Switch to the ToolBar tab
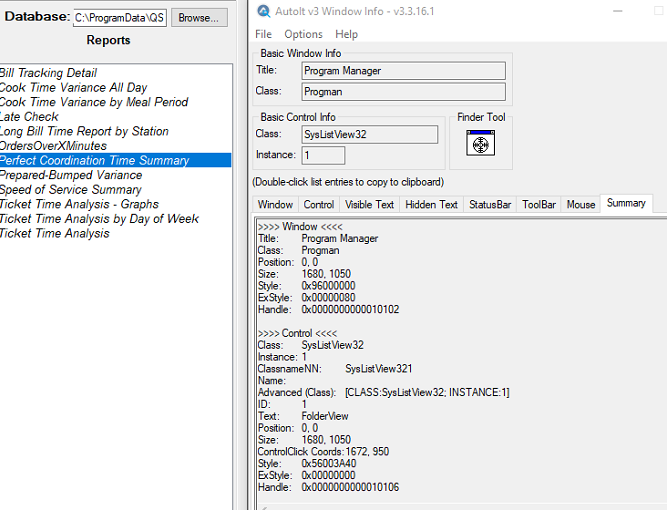The height and width of the screenshot is (510, 667). coord(539,205)
